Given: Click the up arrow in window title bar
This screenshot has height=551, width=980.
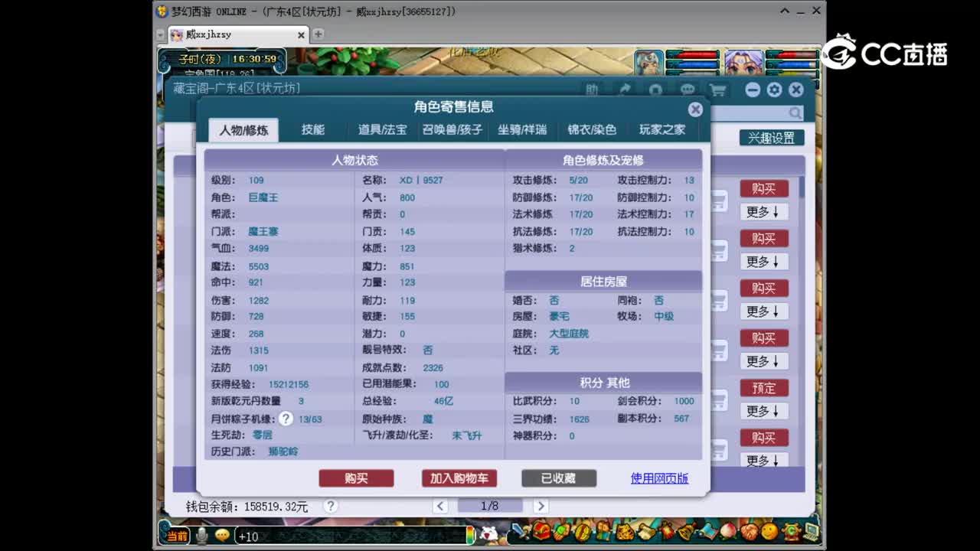Looking at the screenshot, I should (786, 11).
